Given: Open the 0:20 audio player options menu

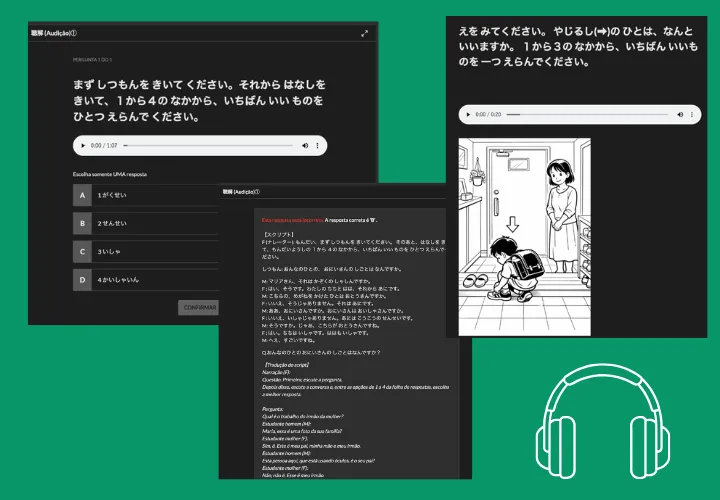Looking at the screenshot, I should (x=692, y=114).
